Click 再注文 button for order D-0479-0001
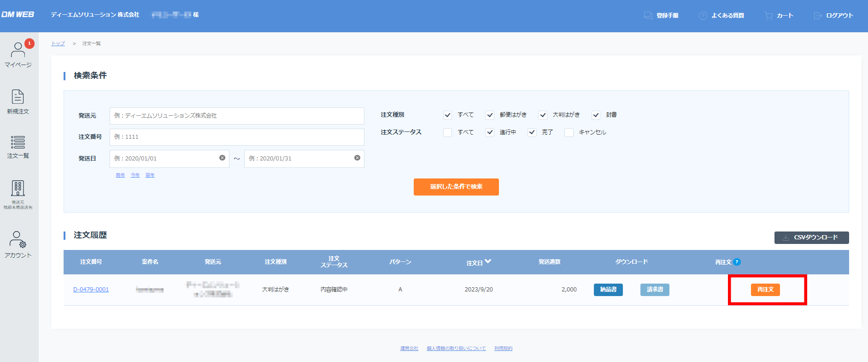This screenshot has width=868, height=362. click(765, 290)
